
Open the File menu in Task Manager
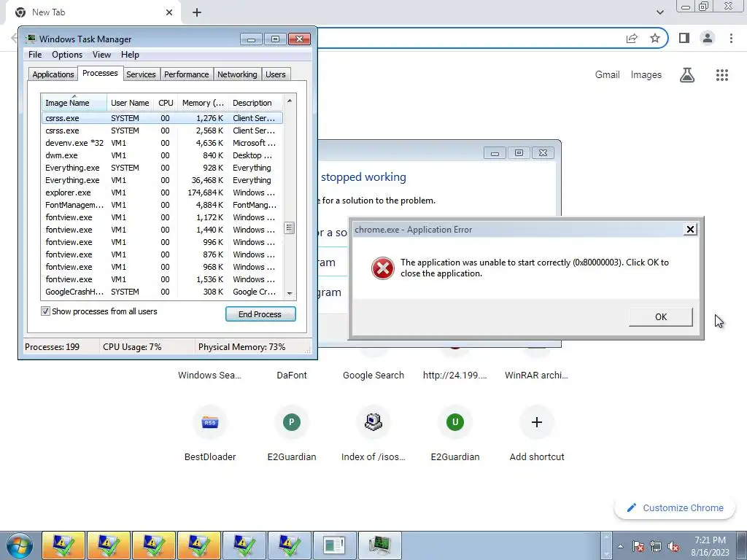pos(35,54)
